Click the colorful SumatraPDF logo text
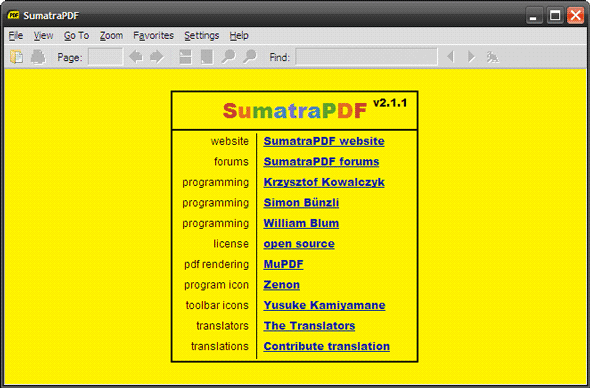The width and height of the screenshot is (590, 388). pyautogui.click(x=295, y=111)
